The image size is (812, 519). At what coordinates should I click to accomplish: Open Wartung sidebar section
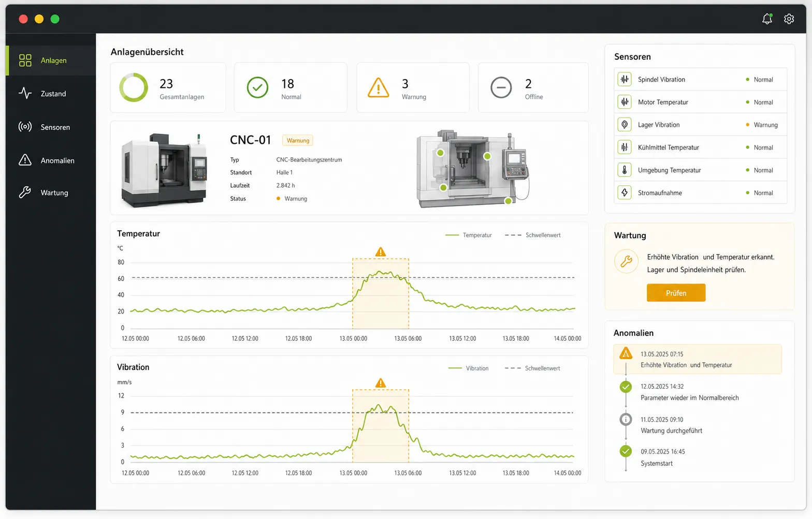click(x=51, y=193)
